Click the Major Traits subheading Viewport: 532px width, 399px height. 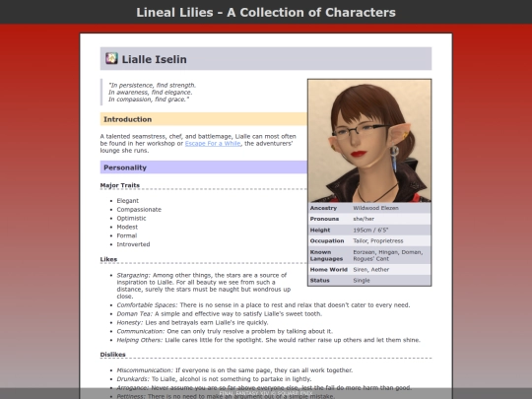tap(120, 185)
